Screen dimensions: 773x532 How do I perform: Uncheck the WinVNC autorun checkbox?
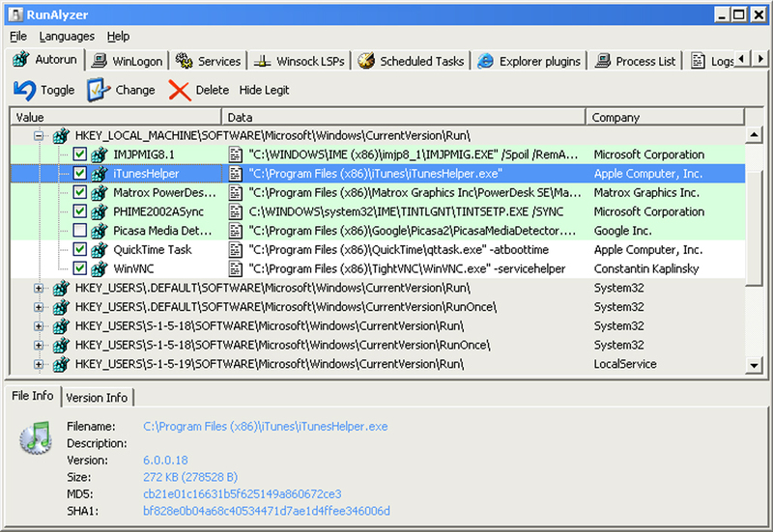click(x=80, y=268)
